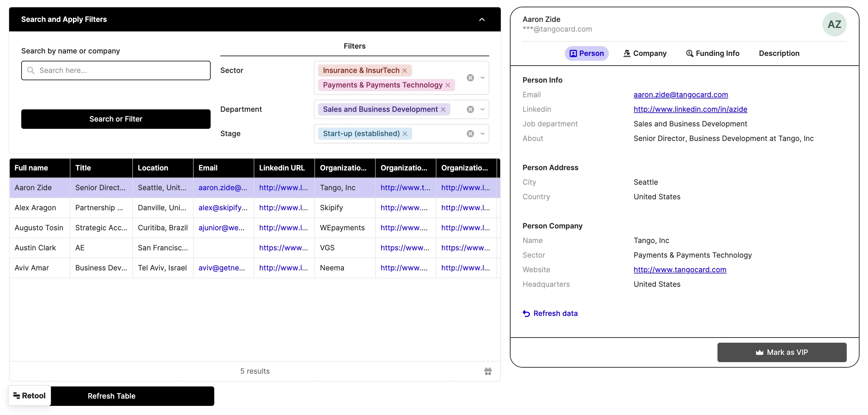Open the ajunior@we... email link

click(221, 228)
